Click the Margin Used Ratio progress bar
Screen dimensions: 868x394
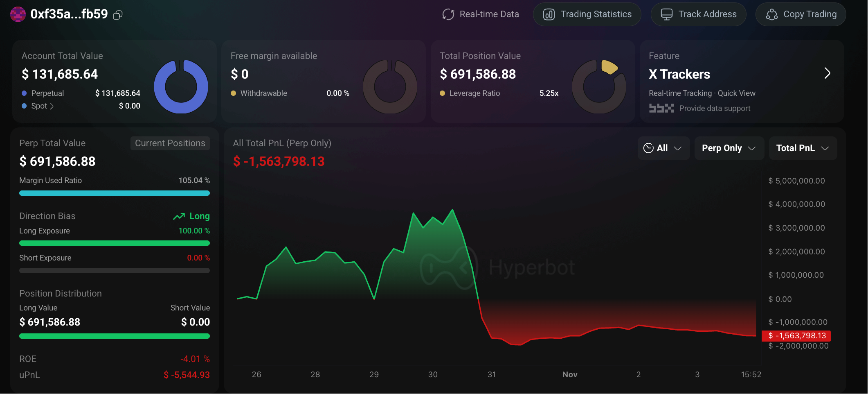(115, 193)
